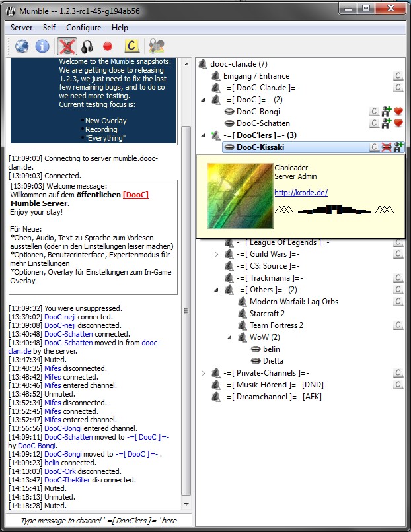
Task: Click the comment icon for Others channel
Action: [398, 289]
